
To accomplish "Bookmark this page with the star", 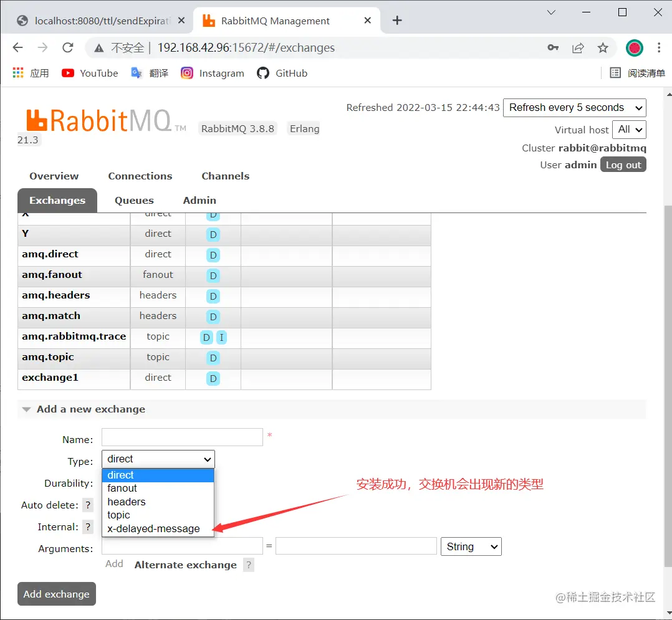I will point(603,47).
